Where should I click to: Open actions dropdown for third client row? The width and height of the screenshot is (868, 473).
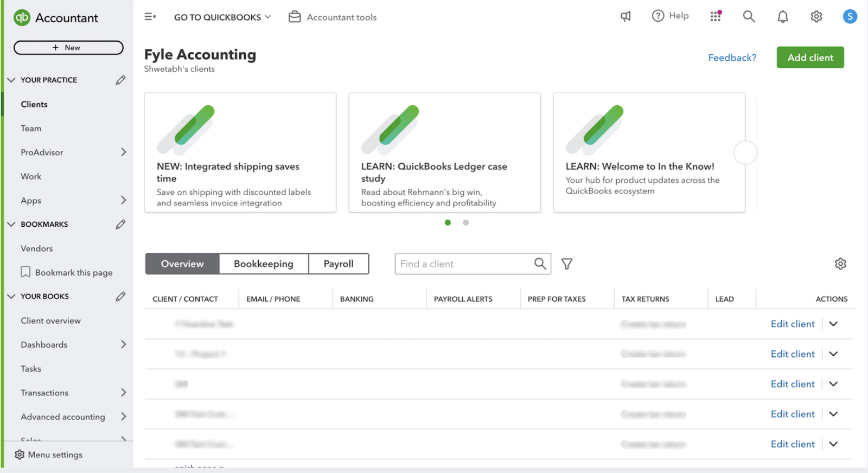tap(833, 384)
